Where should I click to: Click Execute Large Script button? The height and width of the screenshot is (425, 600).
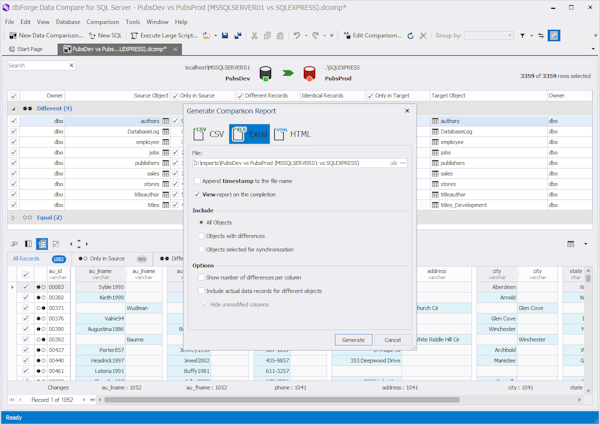coord(164,36)
